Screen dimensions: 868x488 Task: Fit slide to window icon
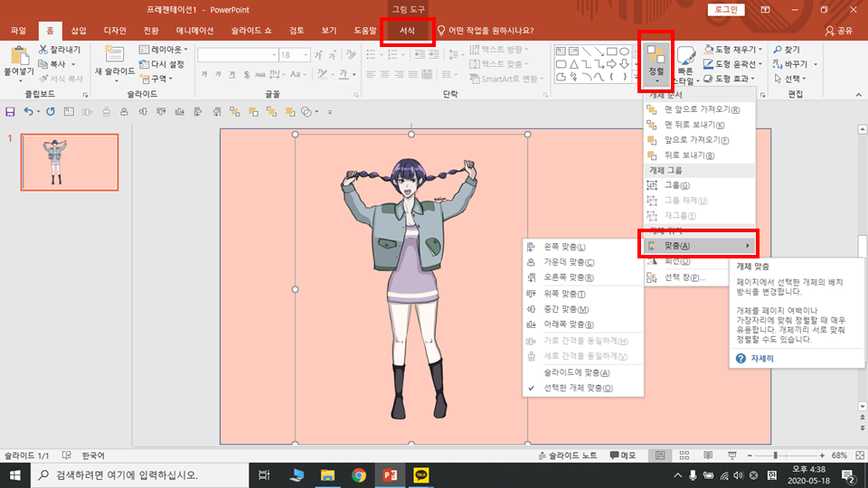(x=860, y=455)
